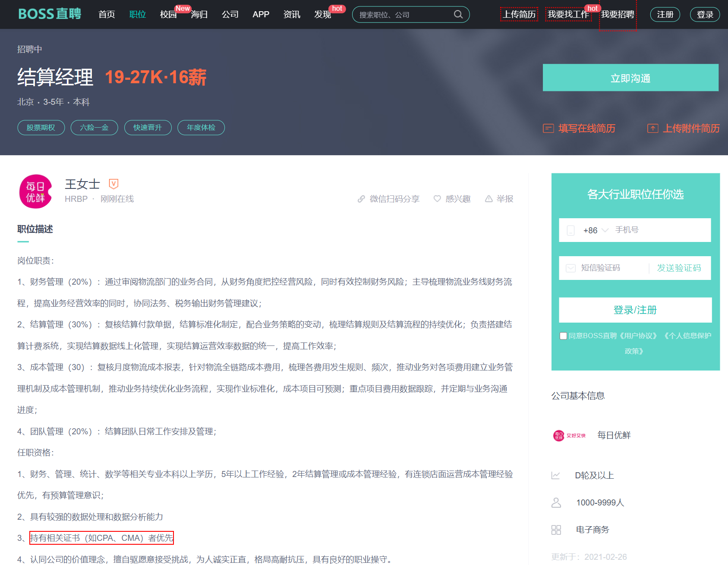Click the 公司基本信息 heading
Viewport: 728px width, 565px height.
[x=578, y=396]
